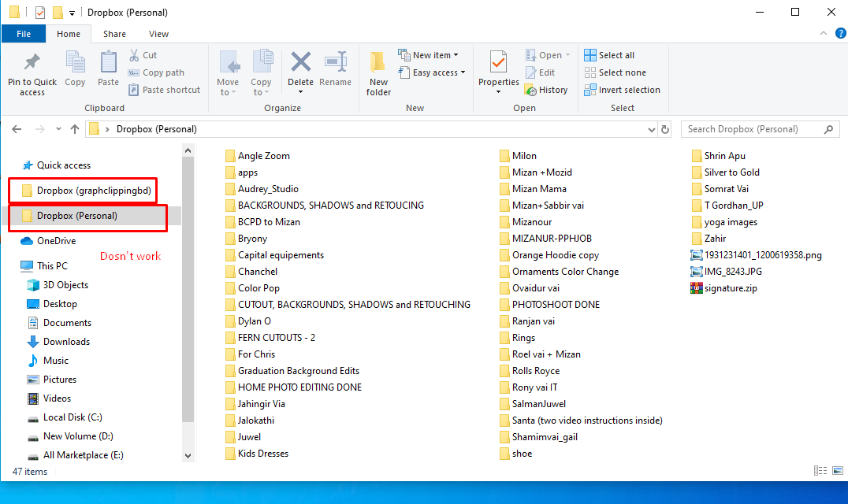848x504 pixels.
Task: Click the History button in Open group
Action: click(546, 90)
